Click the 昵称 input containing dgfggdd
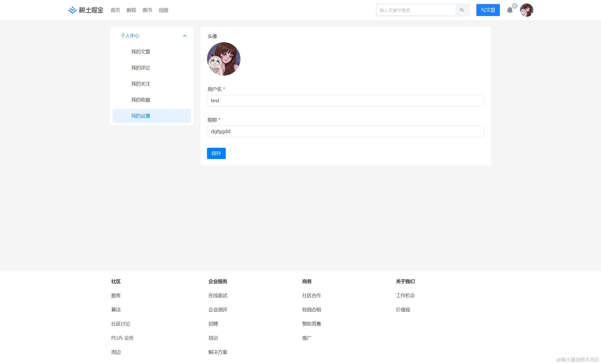Viewport: 601px width, 364px height. coord(345,131)
